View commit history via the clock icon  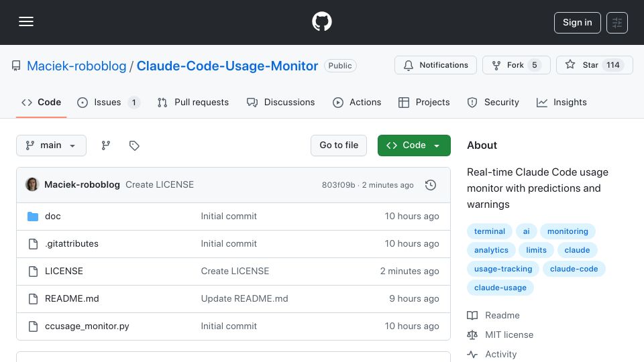(x=431, y=185)
